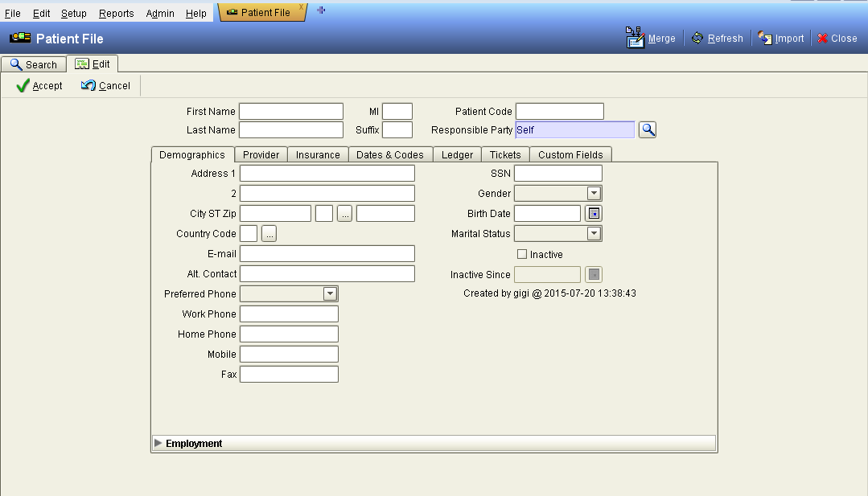Click the ellipsis lookup next to Country Code
The image size is (868, 496).
click(x=268, y=233)
